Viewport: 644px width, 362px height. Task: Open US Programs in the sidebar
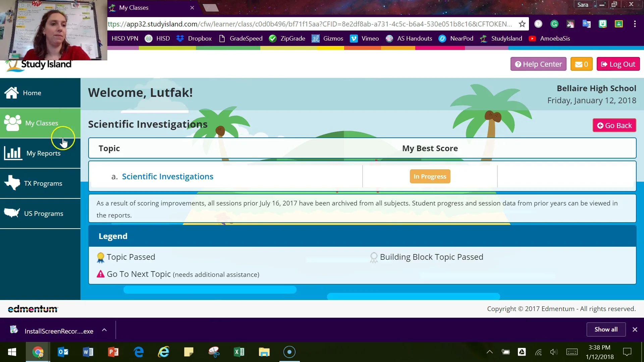[40, 214]
